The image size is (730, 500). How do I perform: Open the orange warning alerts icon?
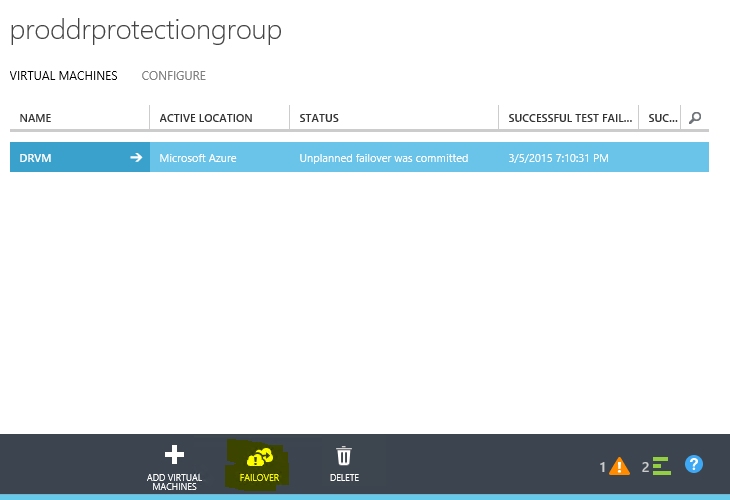point(619,466)
